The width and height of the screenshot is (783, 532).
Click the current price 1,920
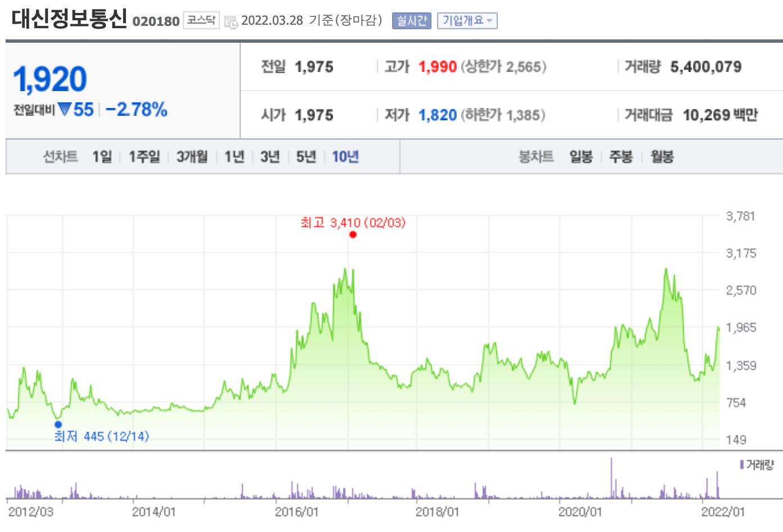(50, 79)
